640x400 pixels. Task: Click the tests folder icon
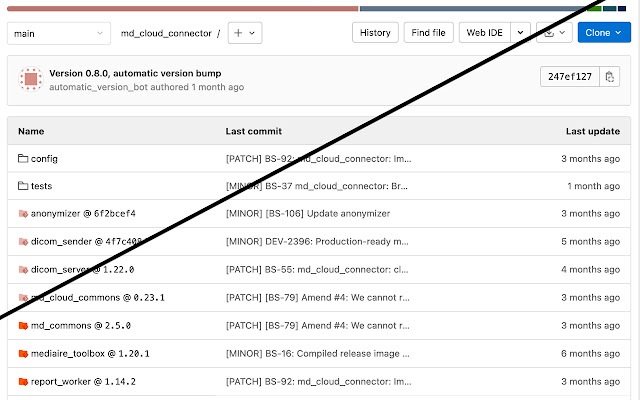[x=23, y=186]
